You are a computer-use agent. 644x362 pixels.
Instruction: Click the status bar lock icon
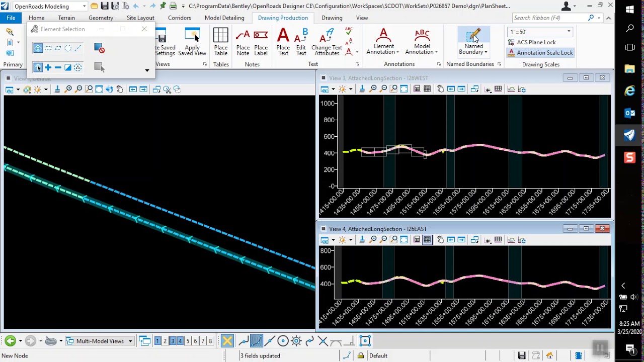pyautogui.click(x=360, y=355)
